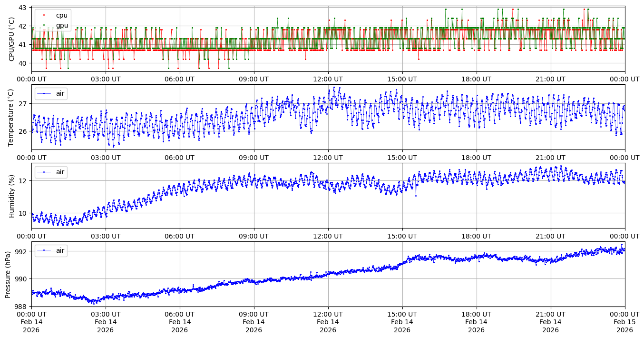Viewport: 644px width, 338px height.
Task: Click the 10 tick on Humidity axis
Action: (x=23, y=213)
